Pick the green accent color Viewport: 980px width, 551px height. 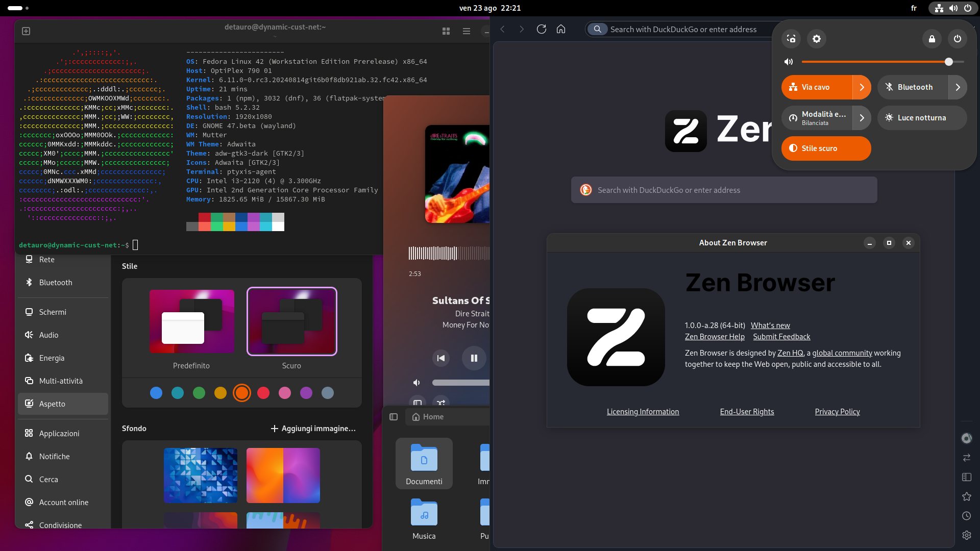tap(199, 393)
